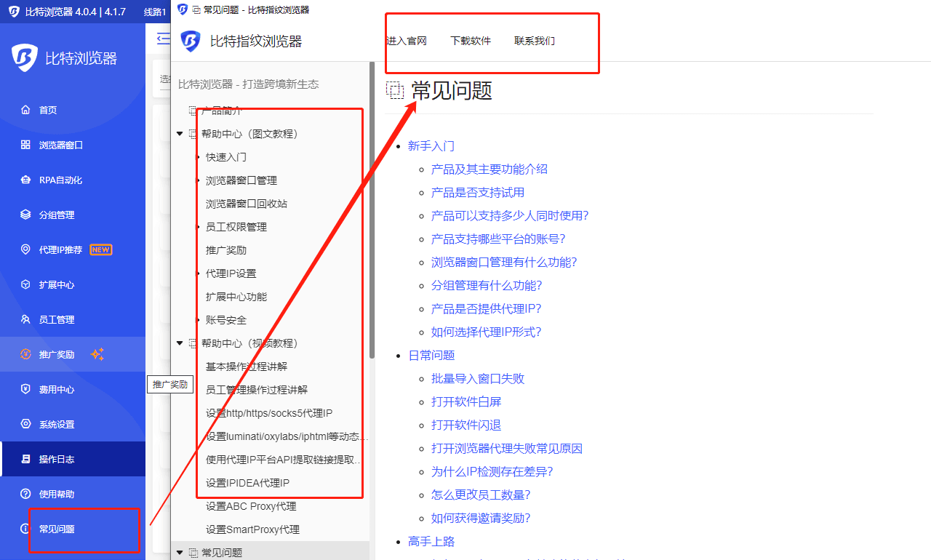Collapse the sidebar with the toggle icon

click(163, 39)
